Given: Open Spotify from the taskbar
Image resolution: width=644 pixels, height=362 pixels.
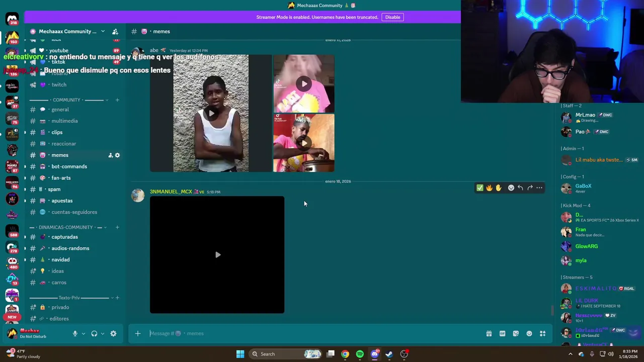Looking at the screenshot, I should (360, 354).
